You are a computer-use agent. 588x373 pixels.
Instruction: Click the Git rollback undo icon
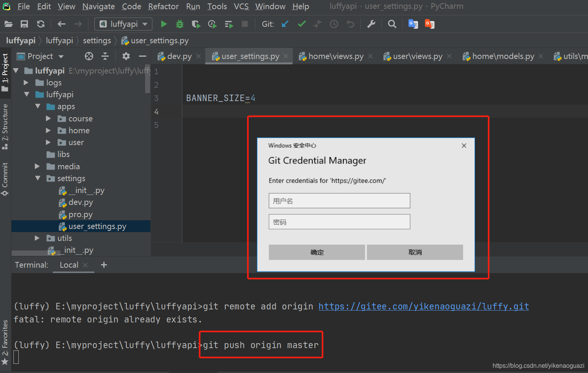tap(350, 24)
